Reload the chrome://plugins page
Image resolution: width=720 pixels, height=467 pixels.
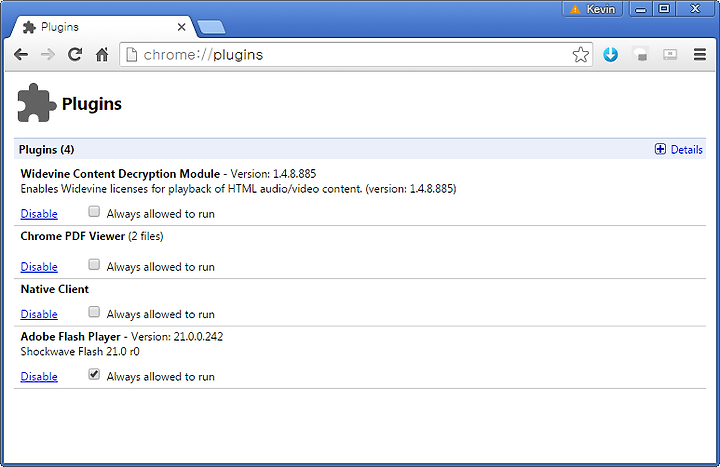click(x=75, y=55)
